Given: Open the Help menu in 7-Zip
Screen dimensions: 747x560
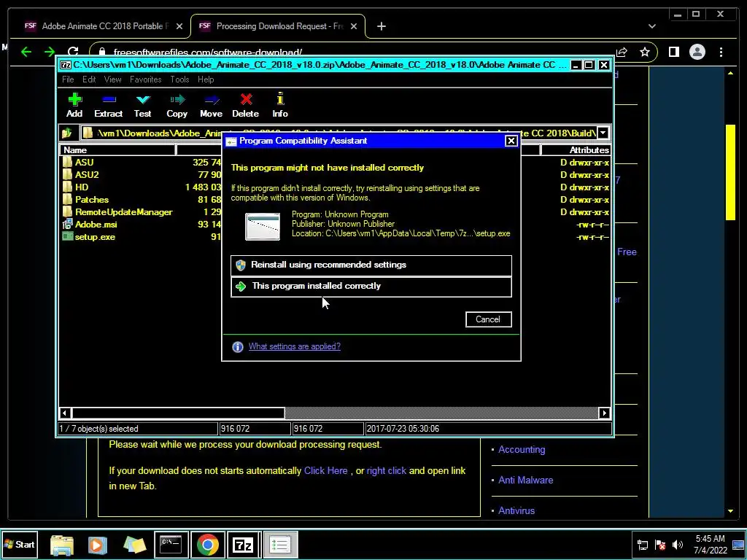Looking at the screenshot, I should 206,79.
